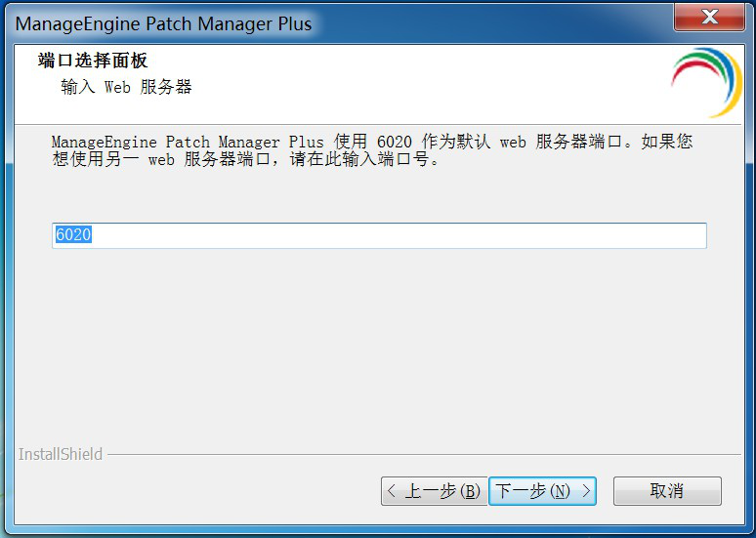Click the highlighted 6020 text in field
This screenshot has width=756, height=538.
pos(73,234)
